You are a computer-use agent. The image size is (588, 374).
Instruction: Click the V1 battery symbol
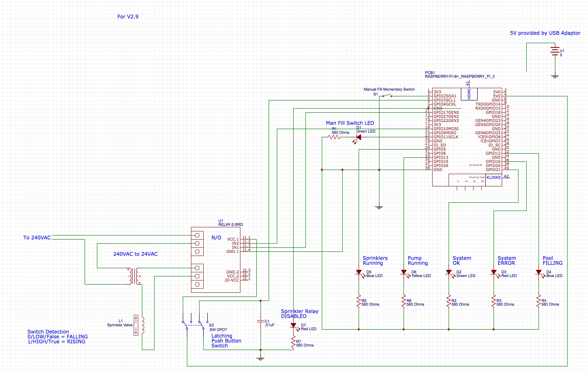(555, 51)
